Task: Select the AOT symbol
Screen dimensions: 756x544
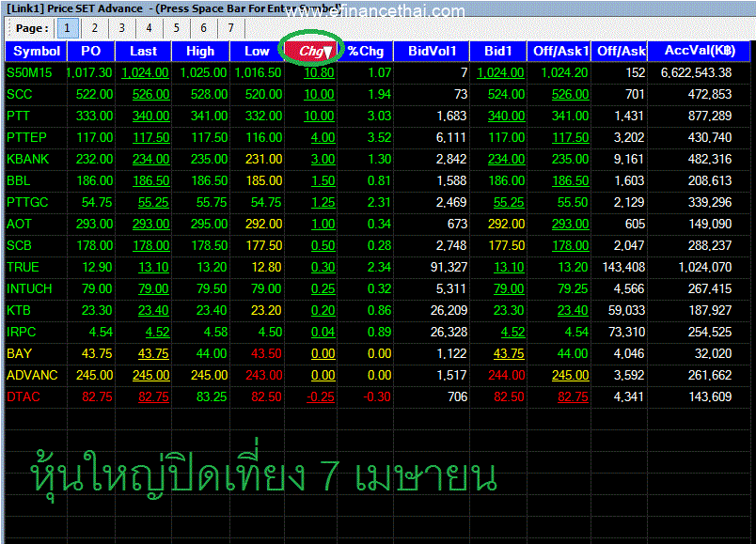Action: 20,224
